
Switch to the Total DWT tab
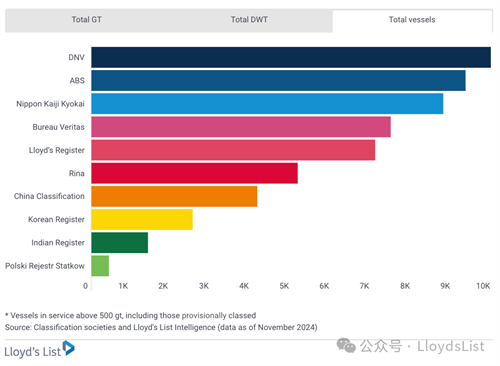pos(249,20)
